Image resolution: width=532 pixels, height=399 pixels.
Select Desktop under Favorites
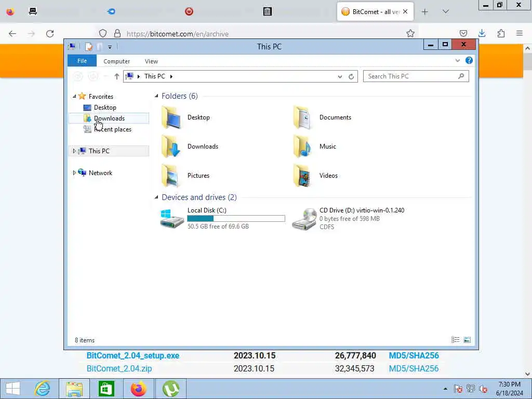pos(105,107)
